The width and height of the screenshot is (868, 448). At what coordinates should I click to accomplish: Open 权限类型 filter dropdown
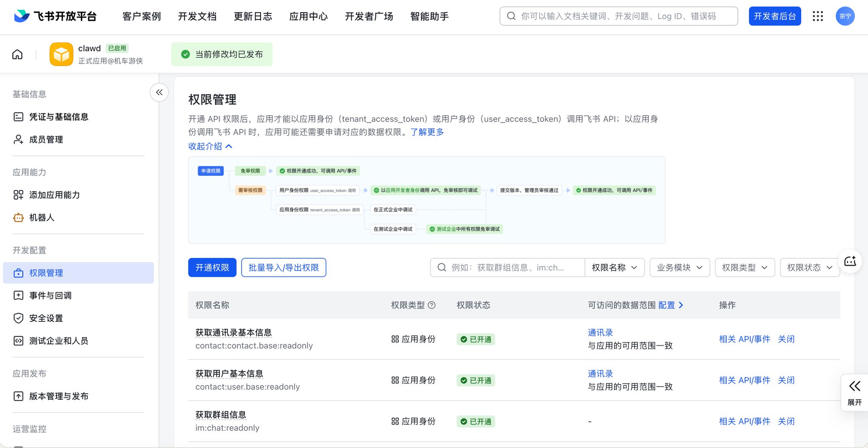click(745, 268)
